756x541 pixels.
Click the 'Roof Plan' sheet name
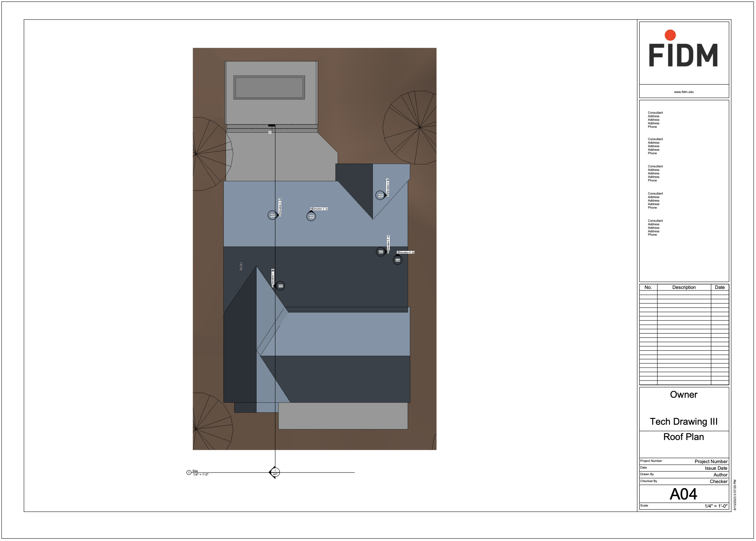point(684,437)
